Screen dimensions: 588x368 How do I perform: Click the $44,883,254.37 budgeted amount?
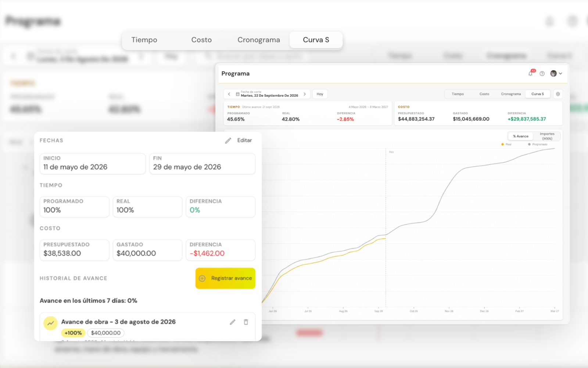[416, 119]
